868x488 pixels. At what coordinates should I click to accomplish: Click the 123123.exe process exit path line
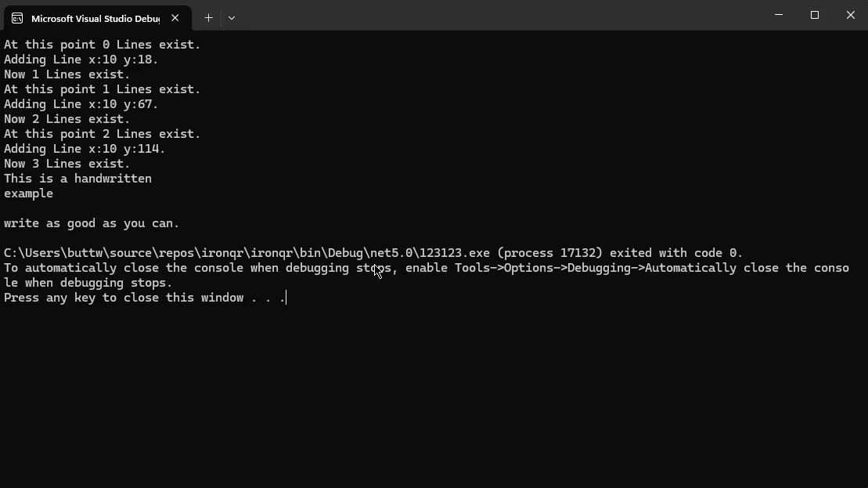[373, 253]
